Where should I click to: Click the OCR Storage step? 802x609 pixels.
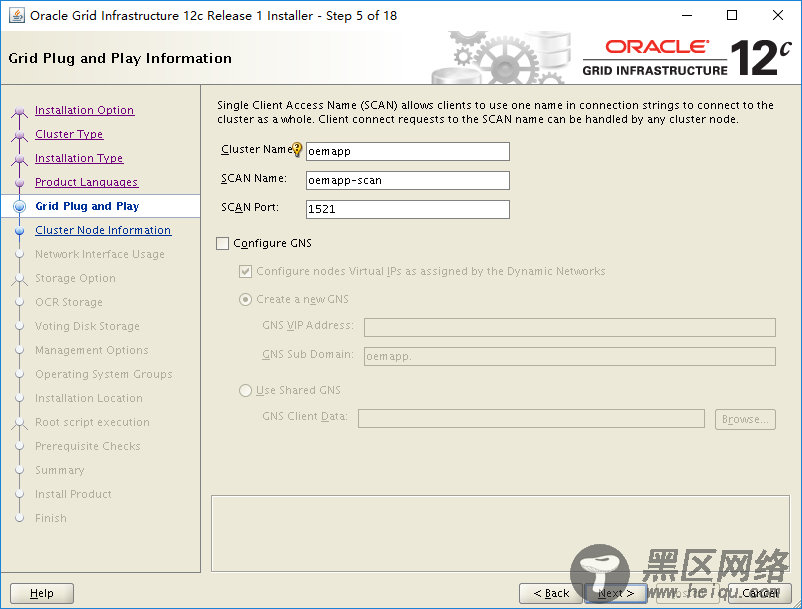click(69, 302)
